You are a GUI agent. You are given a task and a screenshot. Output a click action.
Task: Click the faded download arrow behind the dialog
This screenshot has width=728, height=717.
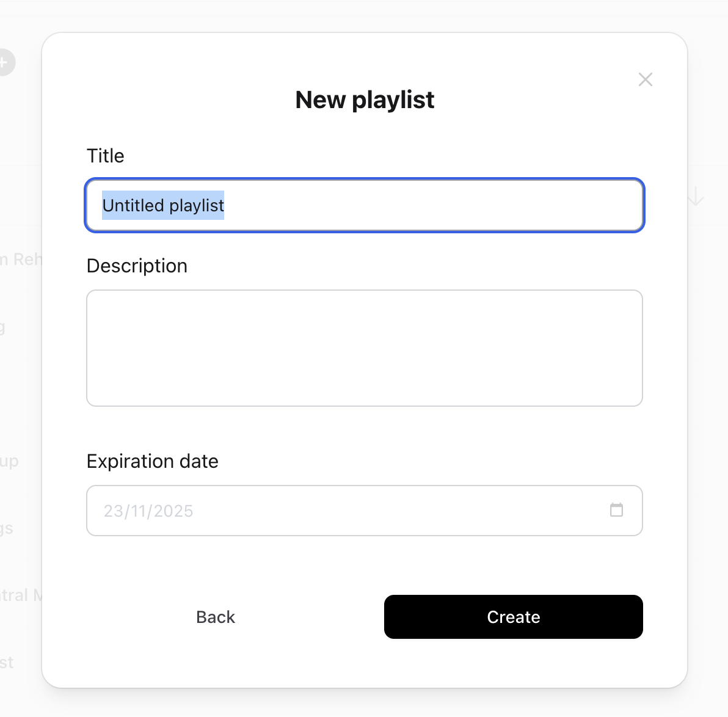pyautogui.click(x=695, y=197)
